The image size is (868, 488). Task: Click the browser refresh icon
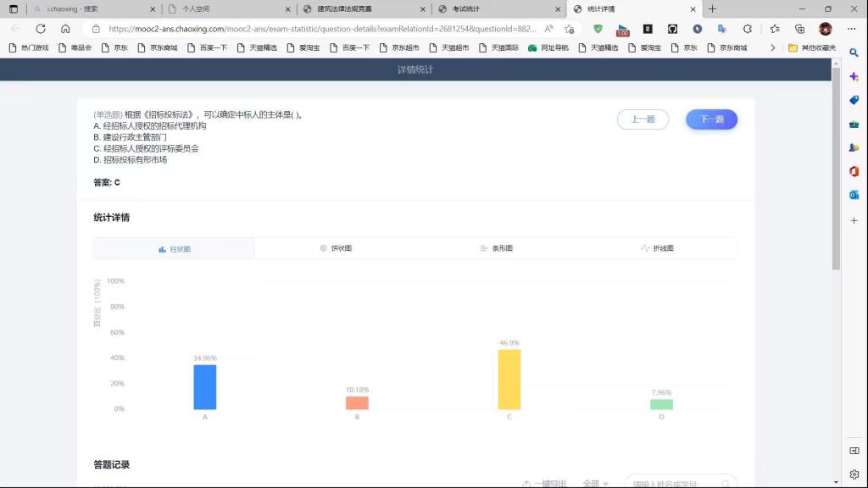point(40,28)
